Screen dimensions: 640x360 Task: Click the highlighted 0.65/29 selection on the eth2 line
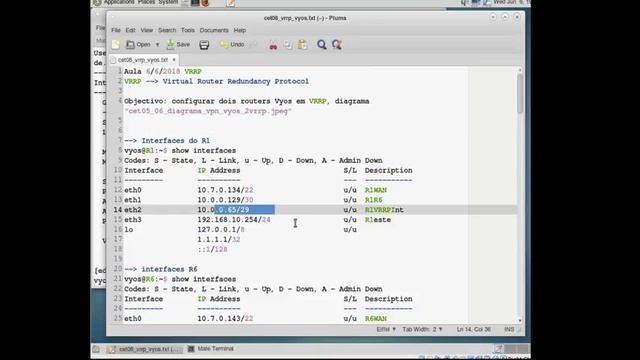coord(244,210)
